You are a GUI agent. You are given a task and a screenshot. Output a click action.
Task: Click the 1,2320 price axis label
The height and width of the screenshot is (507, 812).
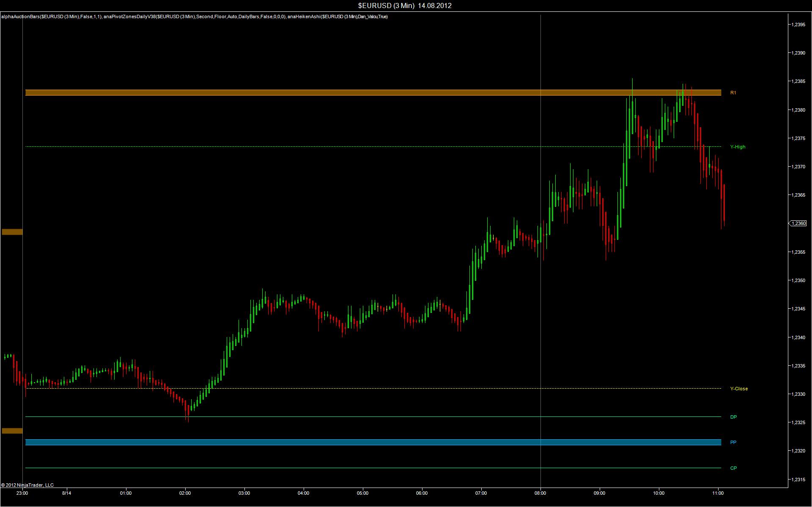point(798,451)
